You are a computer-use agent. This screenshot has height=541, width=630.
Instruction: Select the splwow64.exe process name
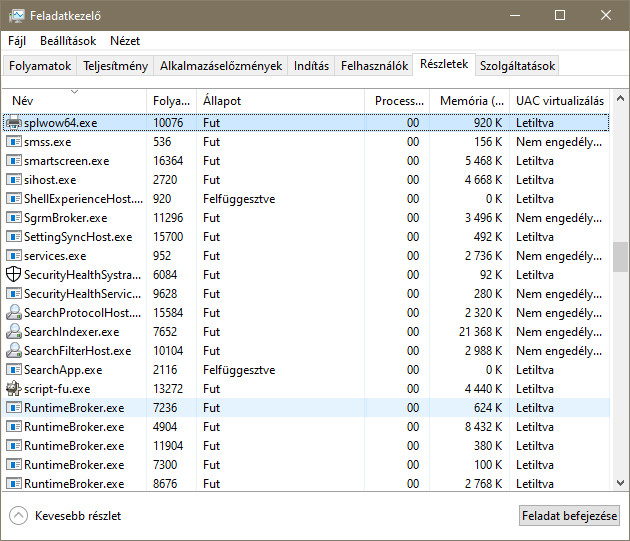coord(60,123)
